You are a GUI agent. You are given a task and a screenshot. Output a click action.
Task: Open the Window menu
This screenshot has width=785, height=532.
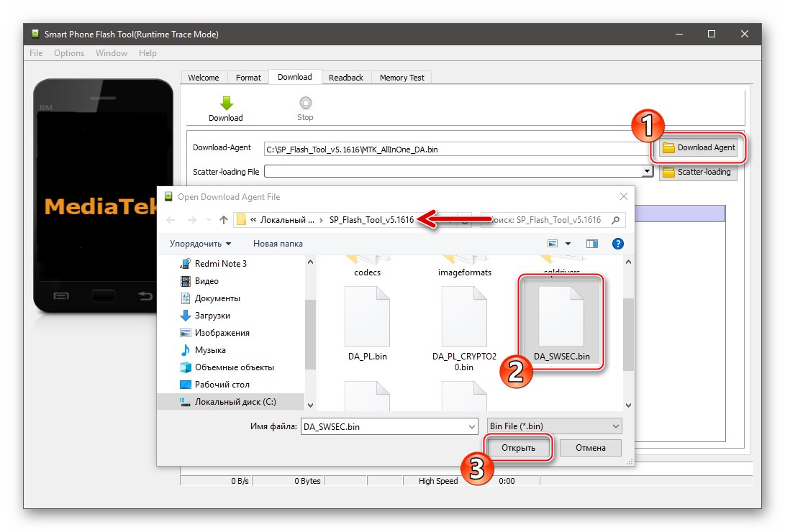(111, 53)
